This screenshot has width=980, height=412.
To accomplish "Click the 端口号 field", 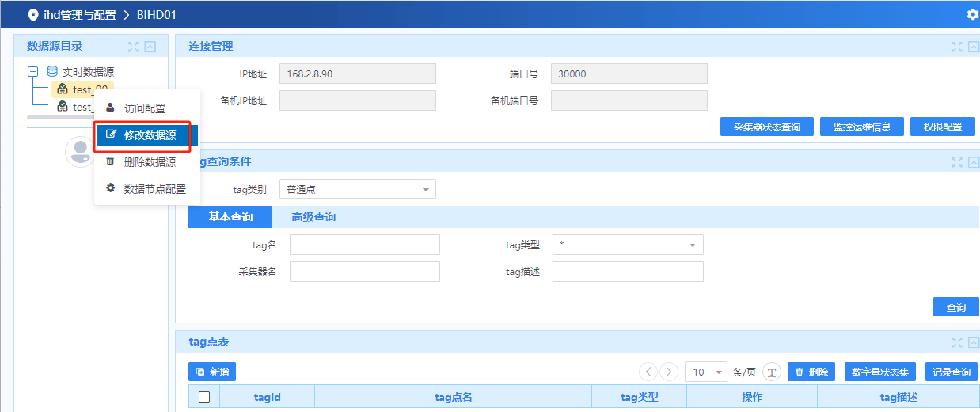I will pyautogui.click(x=629, y=74).
